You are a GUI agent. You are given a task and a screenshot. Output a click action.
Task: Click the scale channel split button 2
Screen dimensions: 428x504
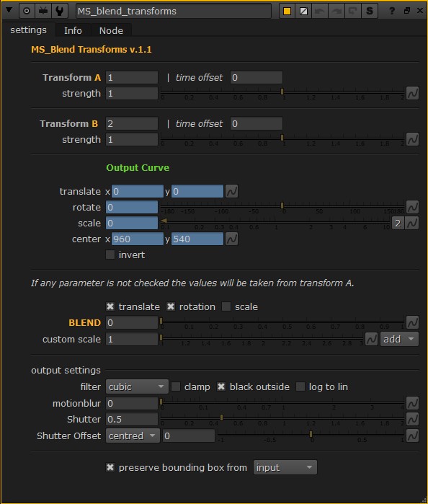click(x=398, y=223)
